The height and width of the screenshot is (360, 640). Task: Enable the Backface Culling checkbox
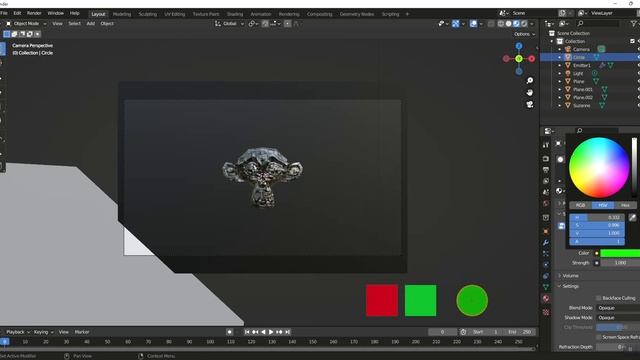(x=599, y=298)
